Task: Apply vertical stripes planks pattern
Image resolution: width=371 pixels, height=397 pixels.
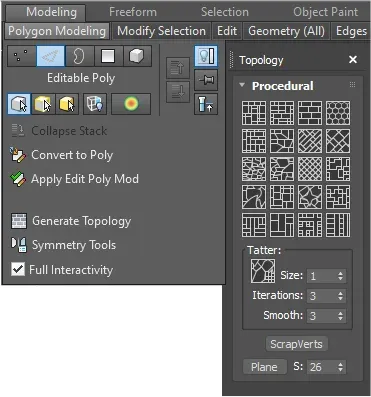Action: (338, 225)
